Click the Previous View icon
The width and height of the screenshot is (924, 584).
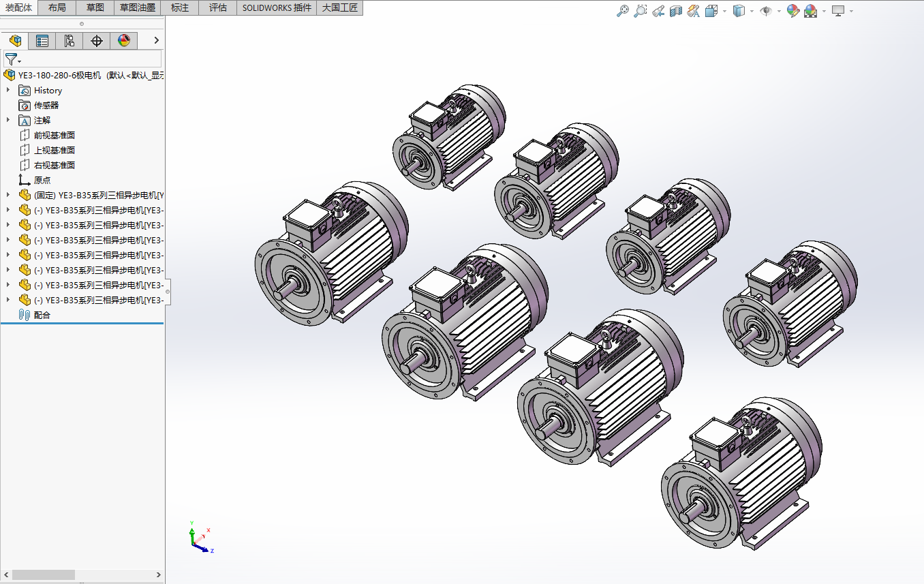[x=658, y=11]
